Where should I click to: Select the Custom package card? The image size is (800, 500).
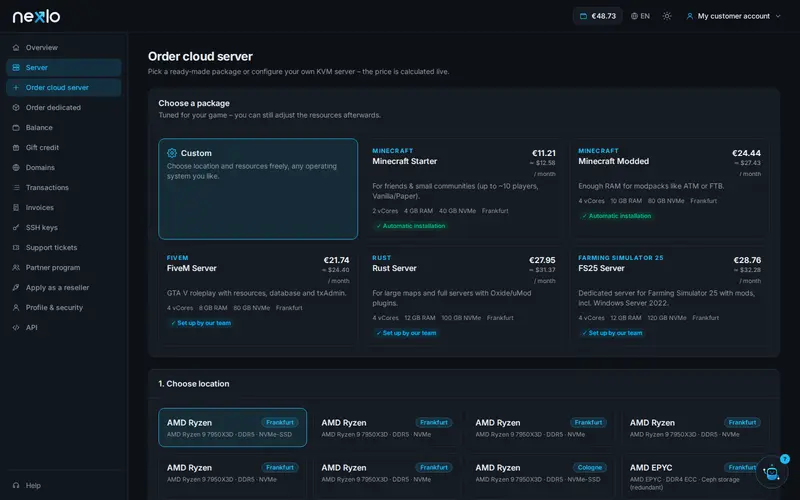point(258,189)
